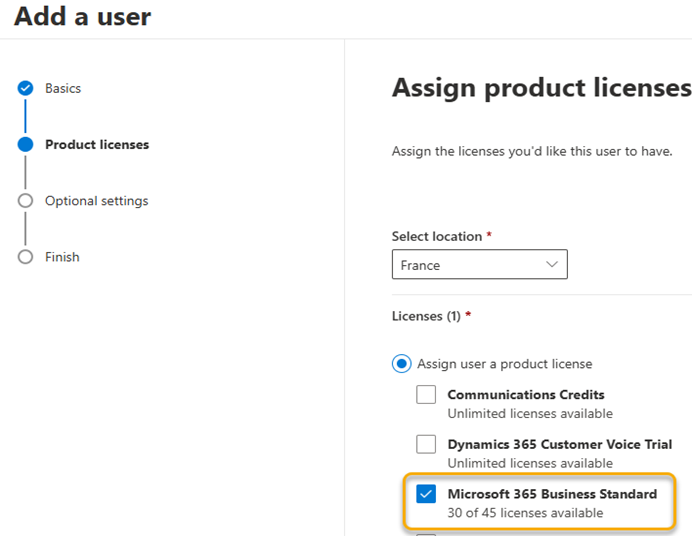Select the Product licenses step label

pyautogui.click(x=97, y=144)
